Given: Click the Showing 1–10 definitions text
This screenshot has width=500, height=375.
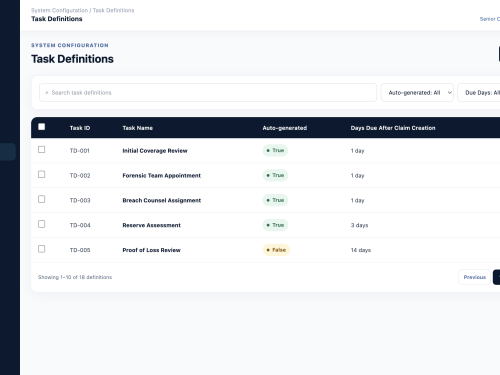Looking at the screenshot, I should pyautogui.click(x=75, y=277).
